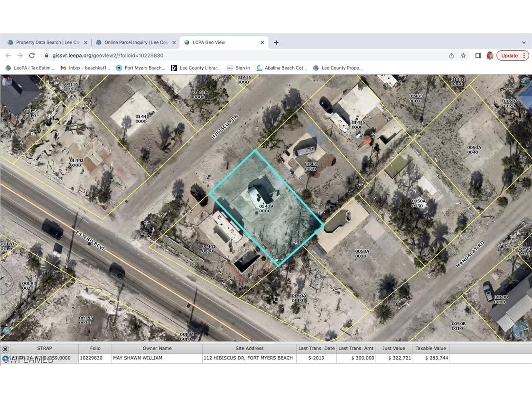Click parcel label 01441 on map
This screenshot has width=532, height=399.
[208, 249]
